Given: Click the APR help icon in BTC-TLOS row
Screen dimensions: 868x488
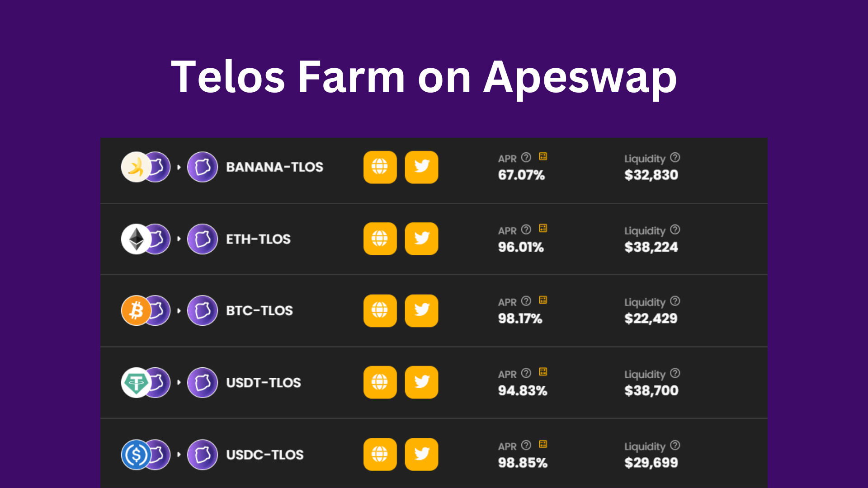Looking at the screenshot, I should [526, 301].
